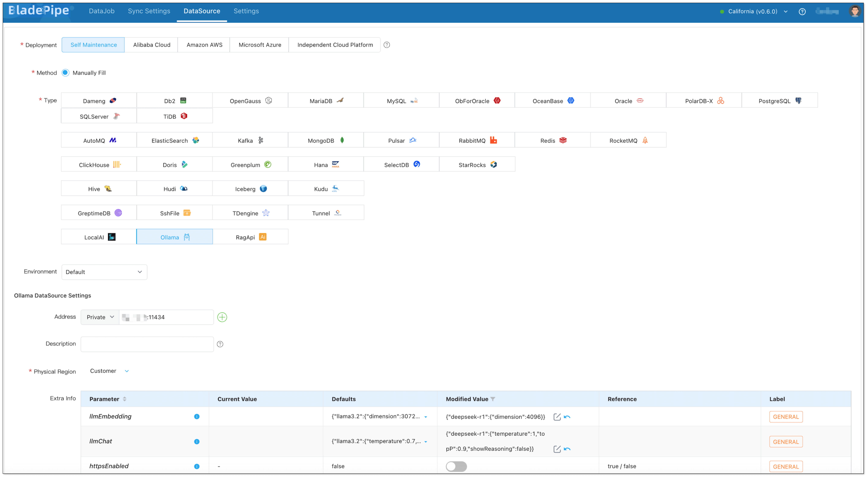This screenshot has width=868, height=478.
Task: Click the filter icon on Modified Value column
Action: pyautogui.click(x=493, y=399)
